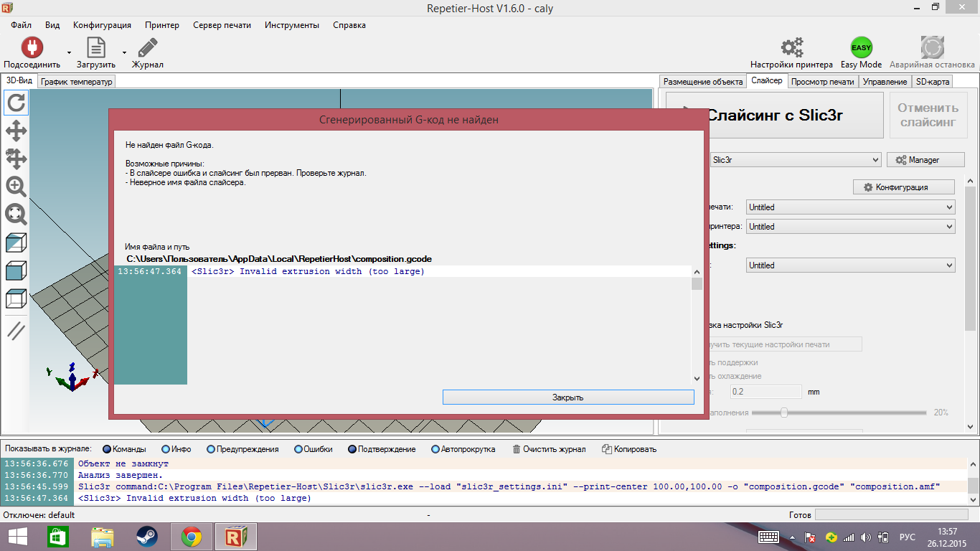Open filament settings Untitled dropdown
Viewport: 980px width, 551px height.
pos(850,265)
